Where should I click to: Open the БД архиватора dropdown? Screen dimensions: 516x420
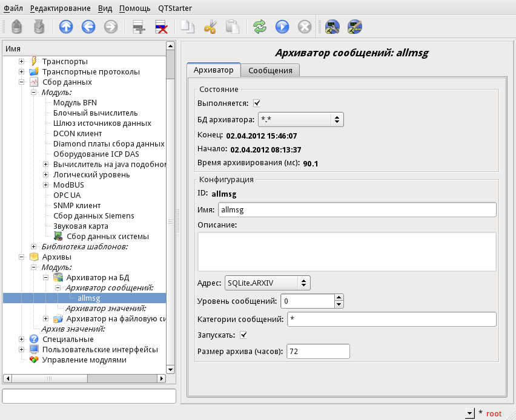(x=301, y=119)
